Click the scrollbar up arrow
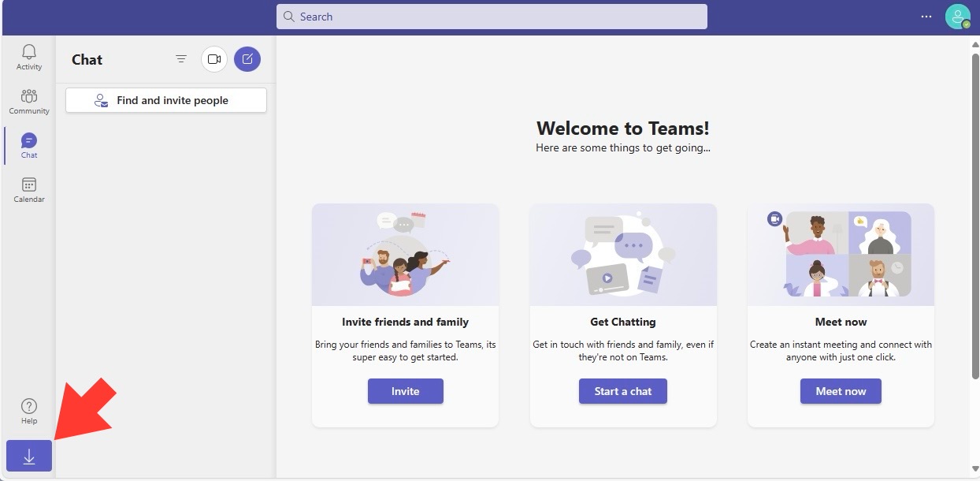 [975, 45]
